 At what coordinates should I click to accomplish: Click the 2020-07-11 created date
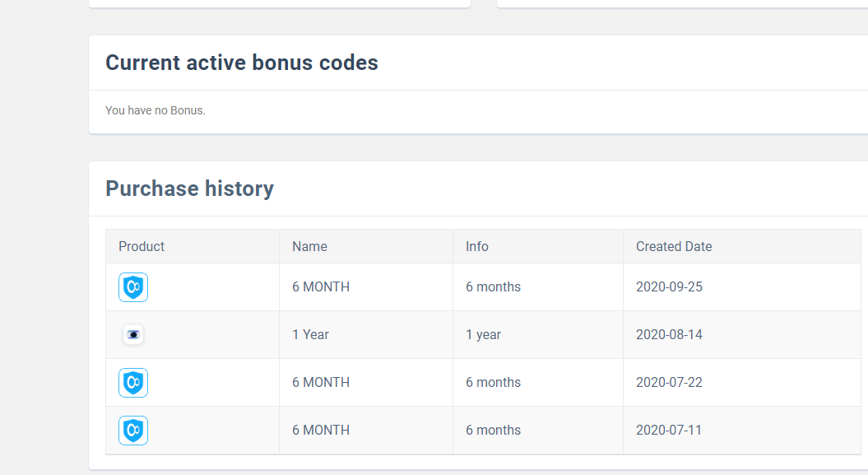click(669, 431)
